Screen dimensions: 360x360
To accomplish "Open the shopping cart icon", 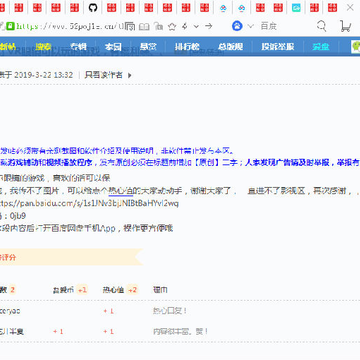I will tap(345, 26).
